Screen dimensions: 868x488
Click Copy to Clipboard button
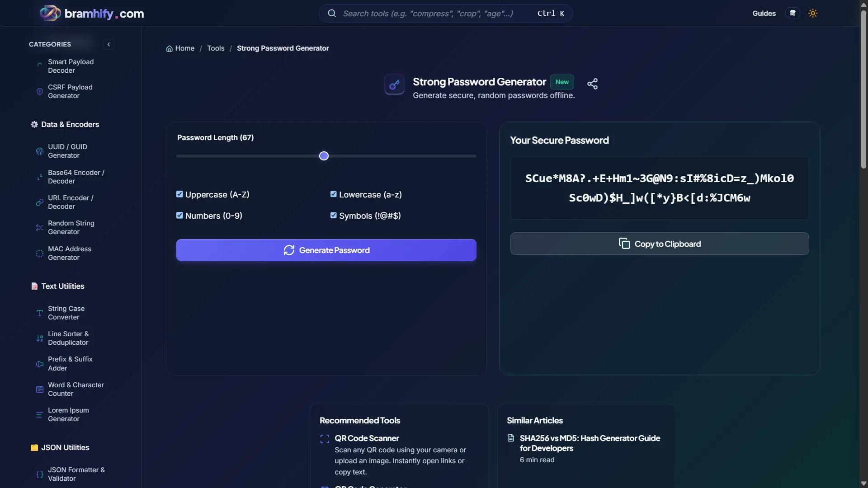pyautogui.click(x=660, y=244)
